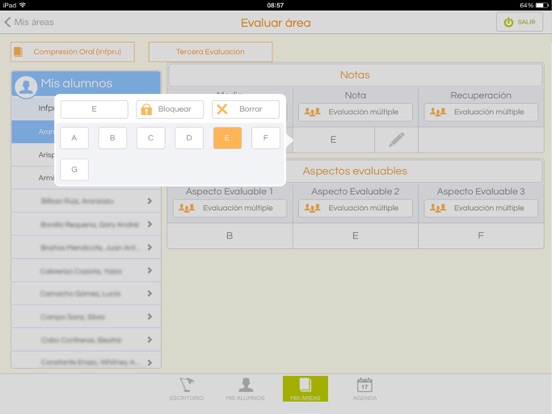
Task: Open the Escritorio tab
Action: pos(187,389)
